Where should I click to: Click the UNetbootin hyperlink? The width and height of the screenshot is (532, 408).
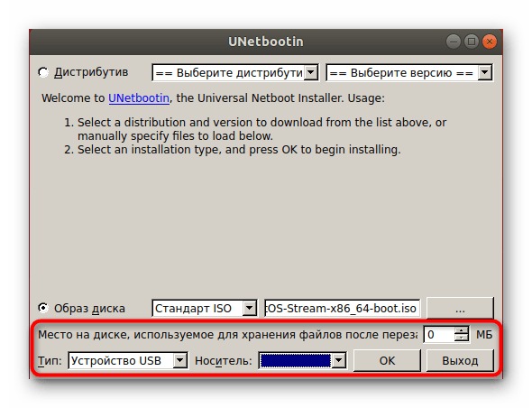pyautogui.click(x=139, y=98)
